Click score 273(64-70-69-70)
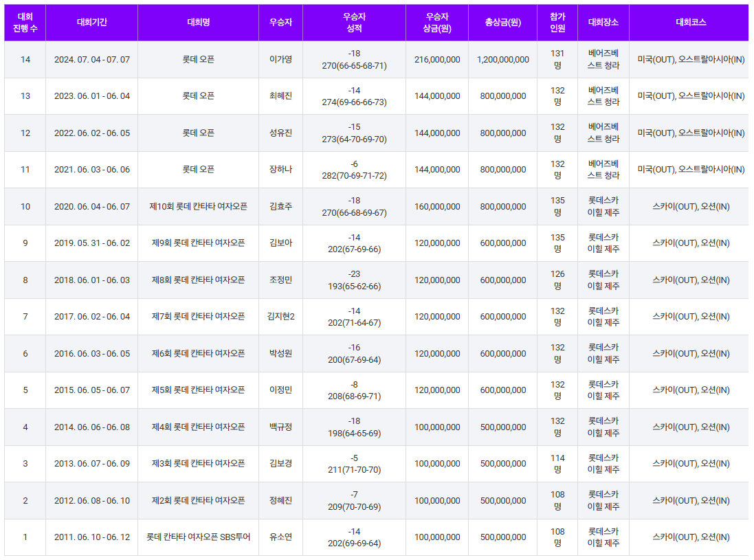 (354, 139)
